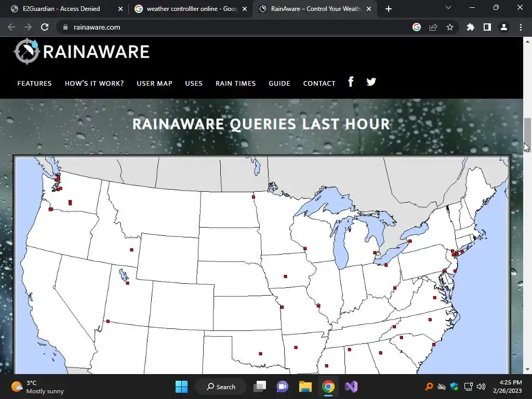Open the USER MAP link
Screen dimensions: 532x399
coord(154,83)
